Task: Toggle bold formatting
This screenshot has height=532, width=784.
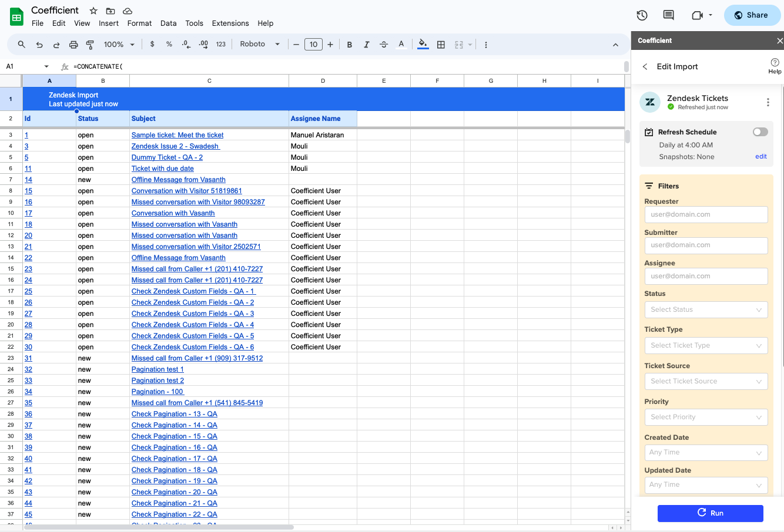Action: [350, 45]
